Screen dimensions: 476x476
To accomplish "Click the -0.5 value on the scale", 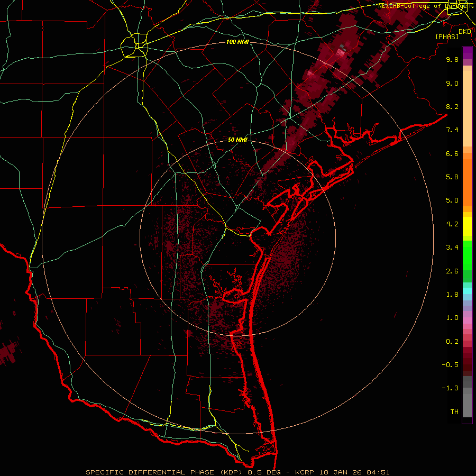I will click(450, 365).
